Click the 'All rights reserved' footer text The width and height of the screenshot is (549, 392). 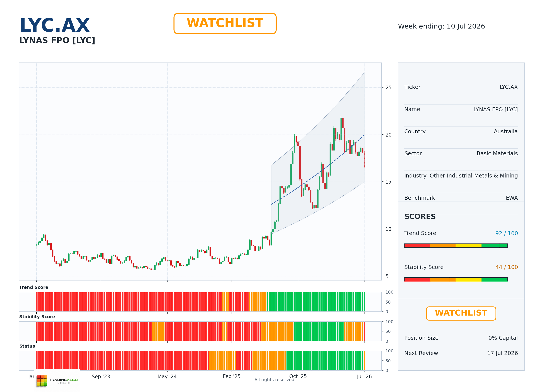274,380
